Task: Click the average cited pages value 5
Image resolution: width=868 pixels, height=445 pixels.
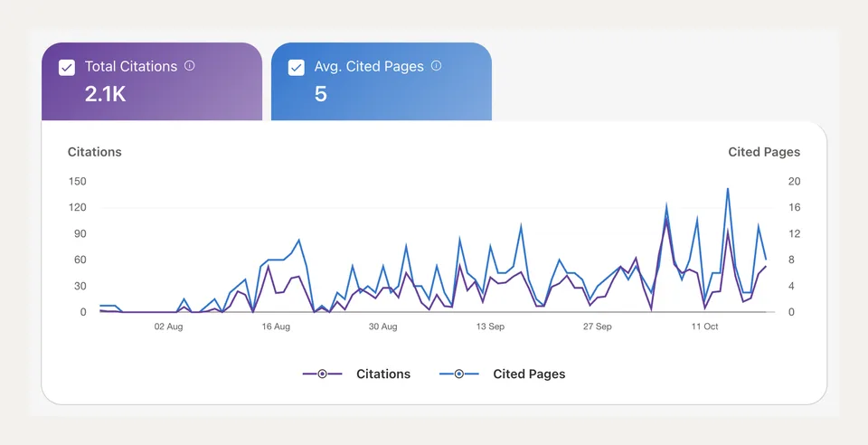Action: pos(320,94)
